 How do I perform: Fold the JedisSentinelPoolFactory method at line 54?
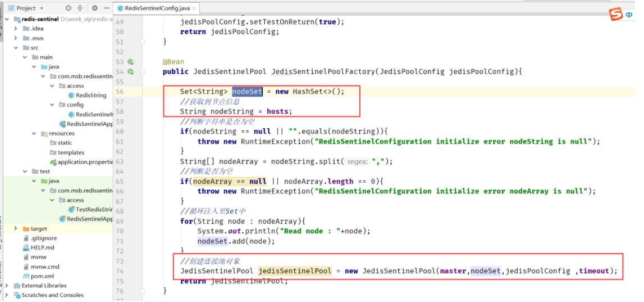coord(141,72)
